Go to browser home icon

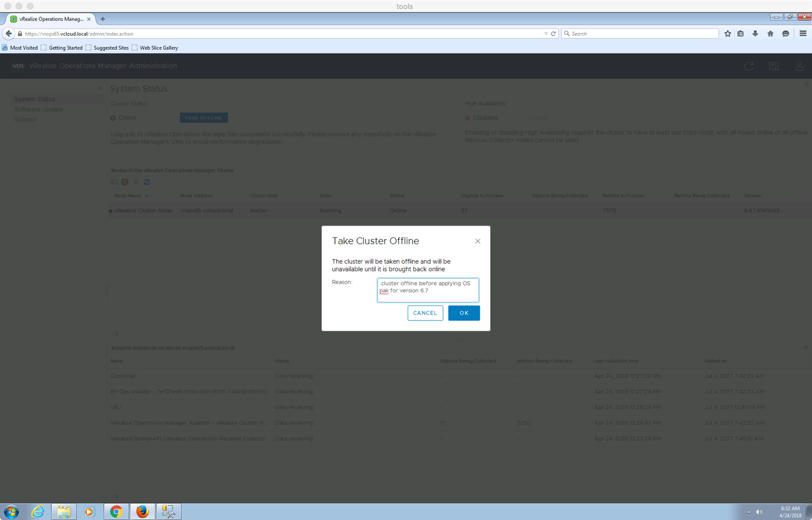(x=770, y=34)
